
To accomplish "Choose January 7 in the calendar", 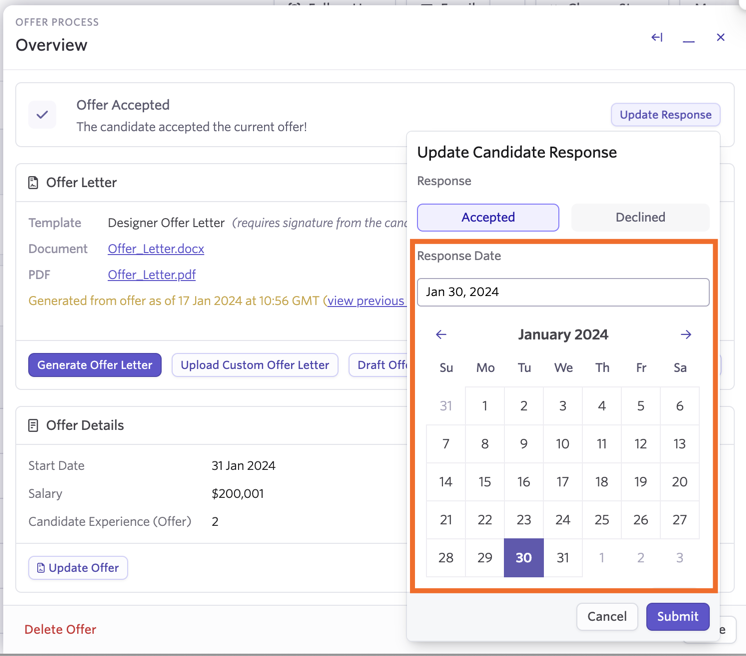I will pos(446,444).
